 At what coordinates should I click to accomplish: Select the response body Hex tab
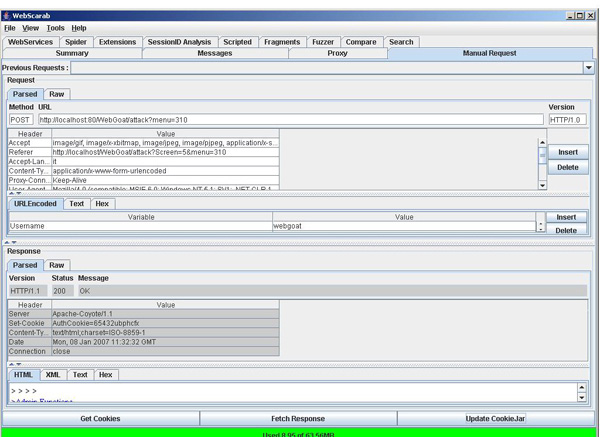(x=106, y=375)
